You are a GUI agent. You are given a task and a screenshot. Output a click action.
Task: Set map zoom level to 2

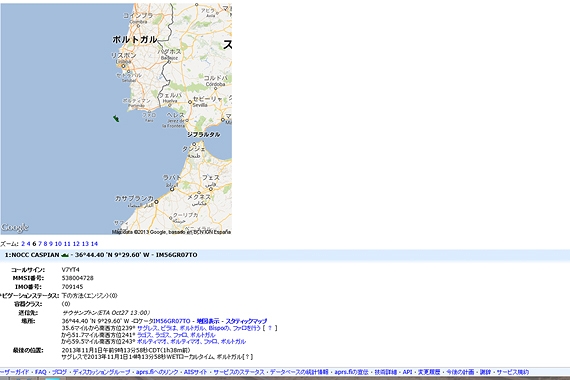[x=23, y=244]
